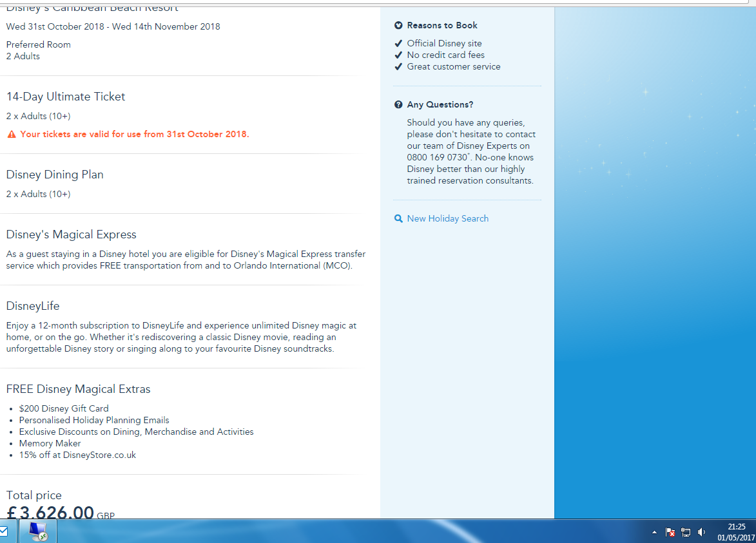Click the 14-Day Ultimate Ticket heading
The image size is (756, 543).
(66, 97)
